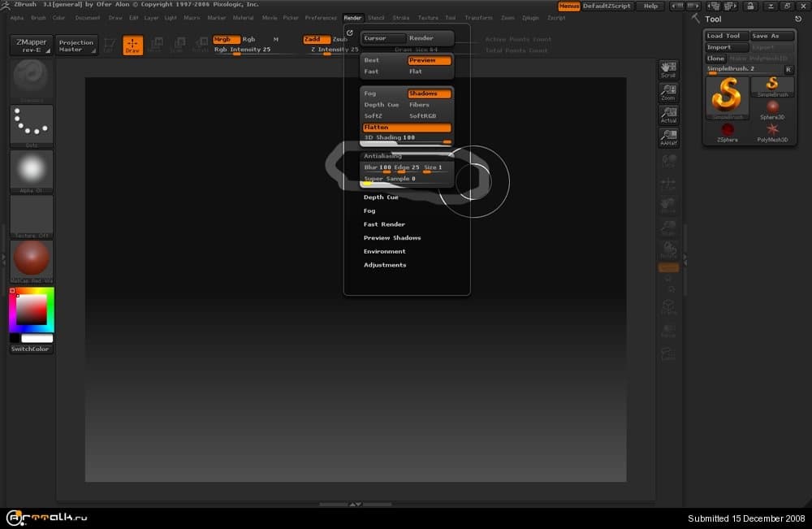812x529 pixels.
Task: Click the AAHalf icon
Action: coord(668,137)
